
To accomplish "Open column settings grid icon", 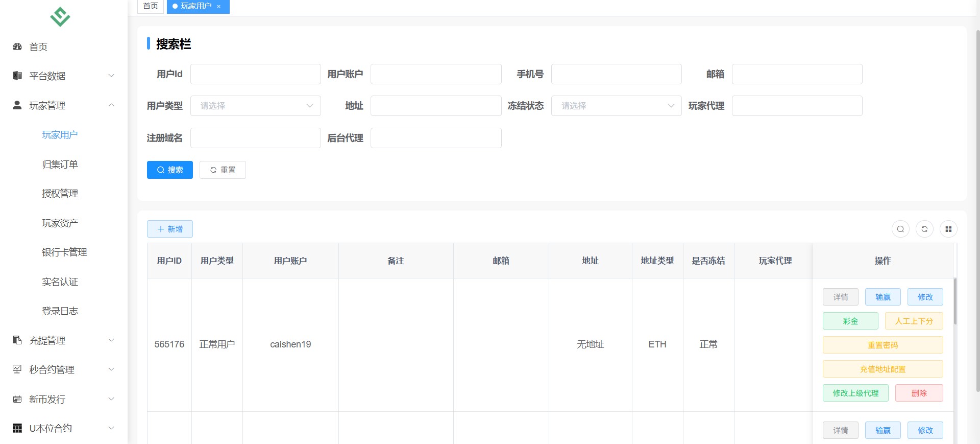I will [948, 229].
